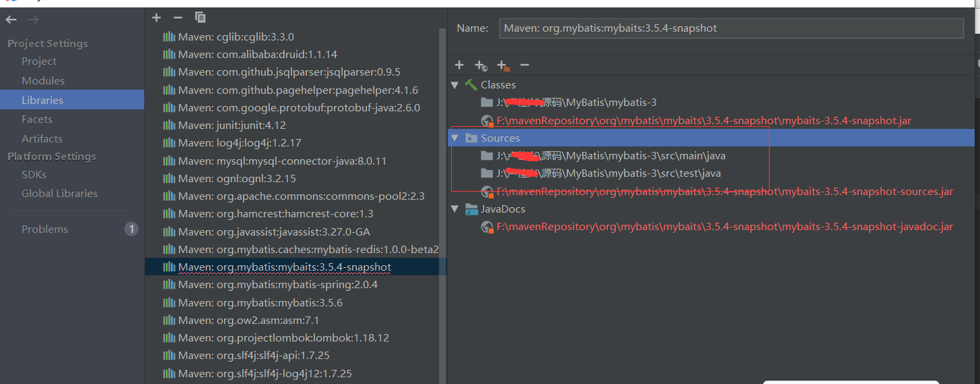Screen dimensions: 980x384
Task: Collapse the Classes node
Action: tap(455, 85)
